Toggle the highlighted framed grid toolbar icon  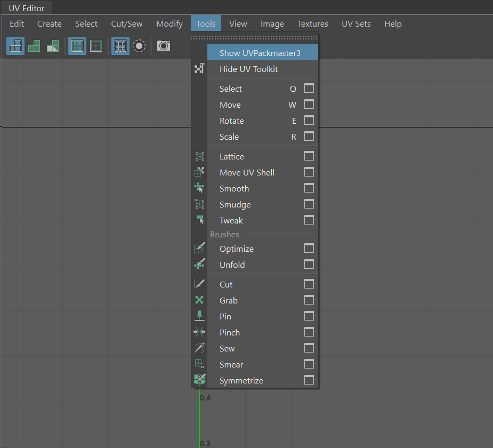(77, 46)
